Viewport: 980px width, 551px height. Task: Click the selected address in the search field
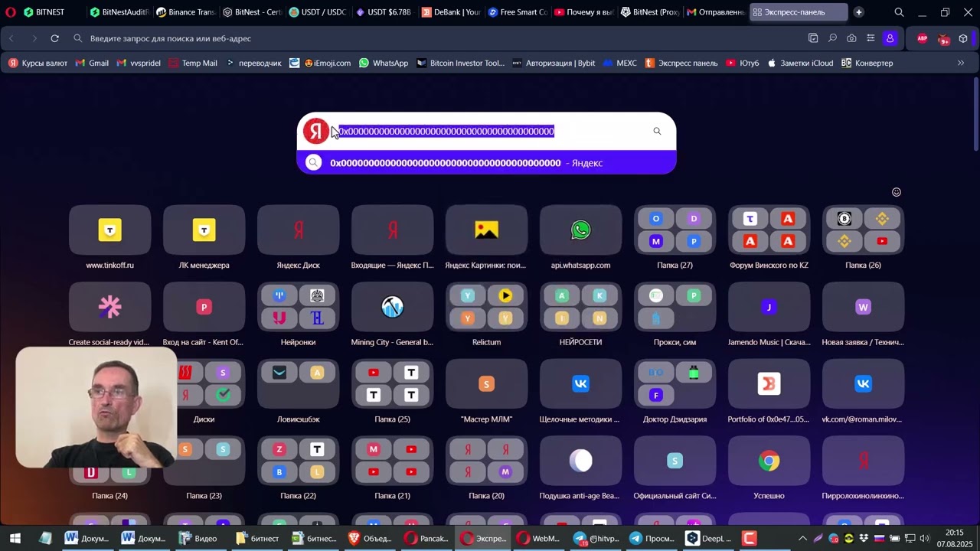click(446, 131)
